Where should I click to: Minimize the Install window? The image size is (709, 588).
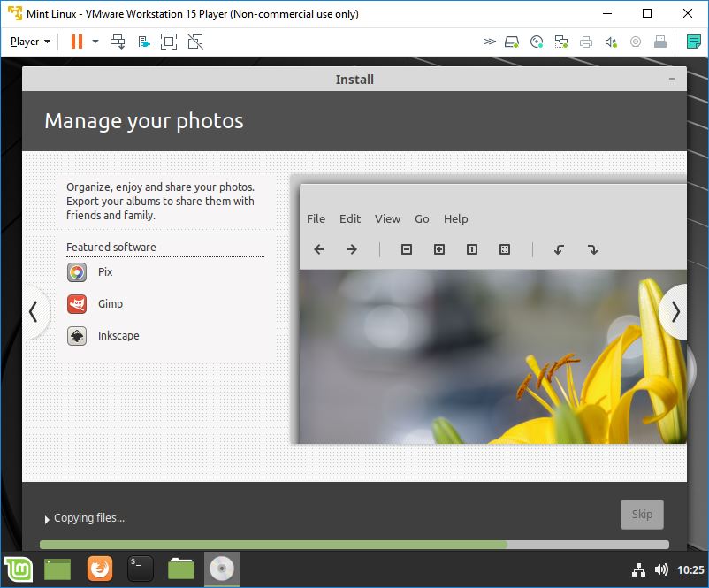(672, 80)
